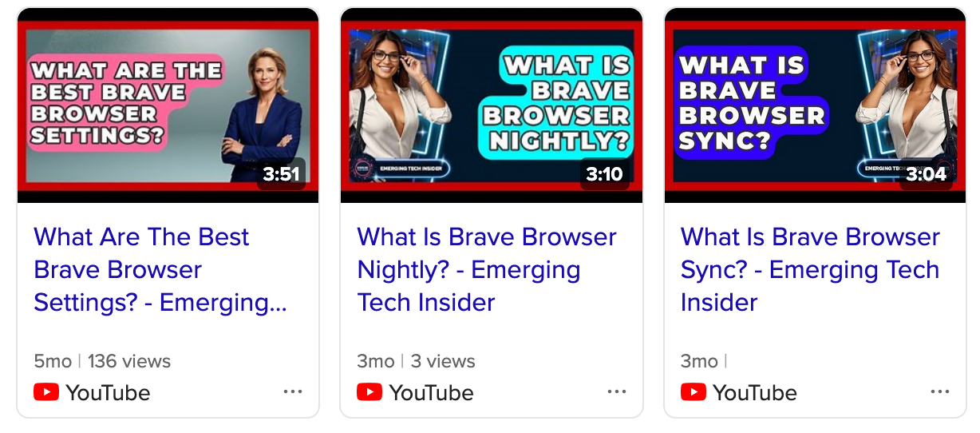Open 'What Is Brave Browser Sync?' title link
The width and height of the screenshot is (980, 433).
point(811,270)
